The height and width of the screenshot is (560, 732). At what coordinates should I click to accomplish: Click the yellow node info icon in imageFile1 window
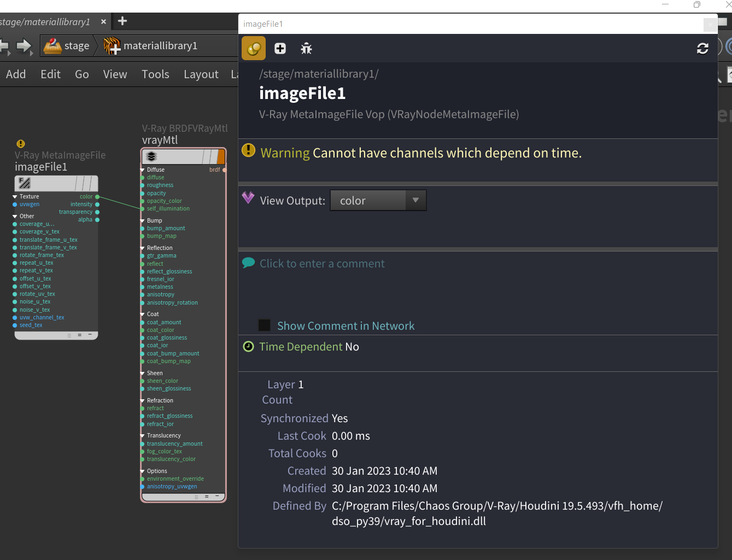pos(254,48)
